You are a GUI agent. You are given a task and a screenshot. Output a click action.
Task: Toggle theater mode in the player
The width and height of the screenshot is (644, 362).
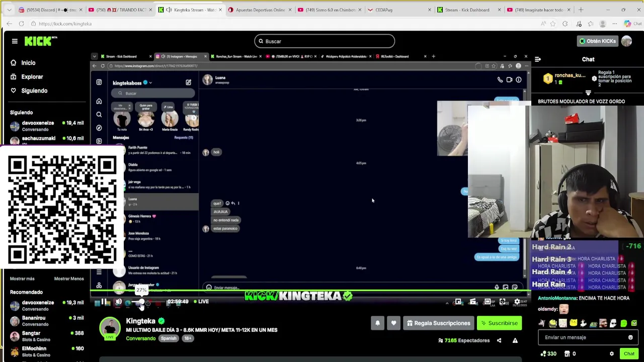point(488,302)
